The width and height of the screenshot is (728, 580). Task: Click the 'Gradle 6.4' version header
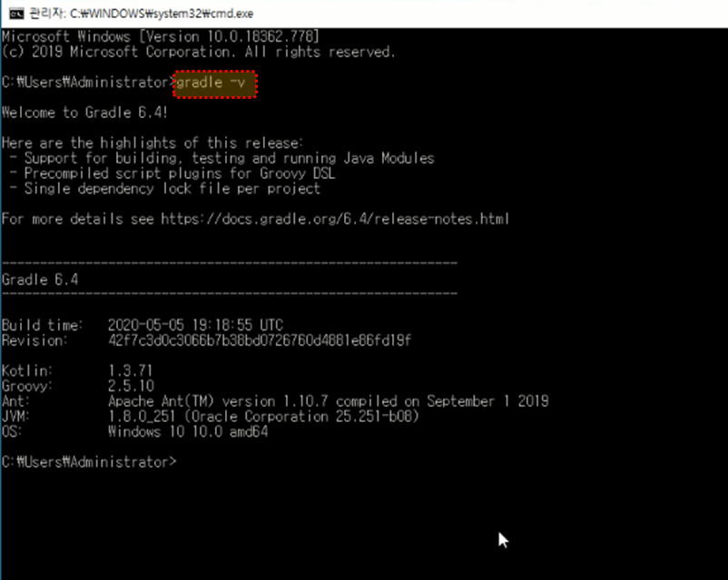click(x=40, y=280)
